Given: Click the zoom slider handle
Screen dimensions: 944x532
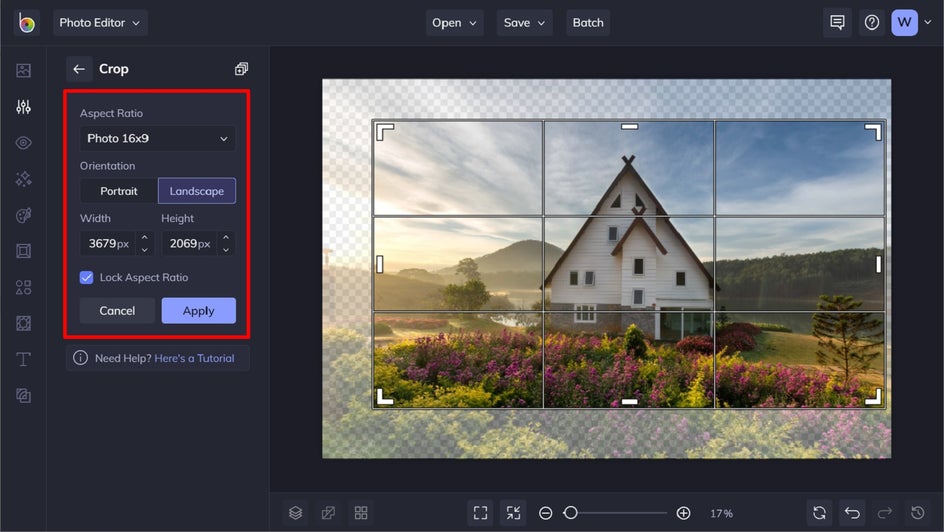Looking at the screenshot, I should pyautogui.click(x=571, y=513).
